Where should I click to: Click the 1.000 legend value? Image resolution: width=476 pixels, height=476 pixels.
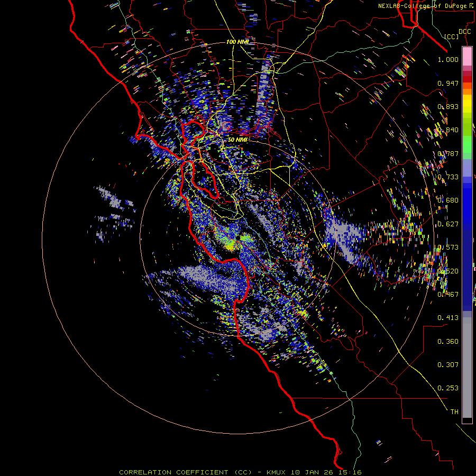tap(448, 59)
